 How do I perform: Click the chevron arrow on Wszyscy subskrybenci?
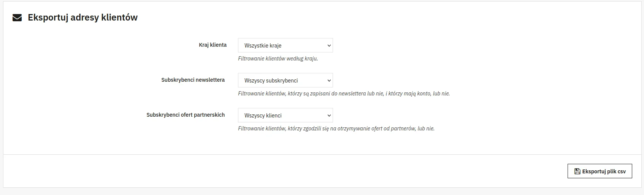pos(329,81)
